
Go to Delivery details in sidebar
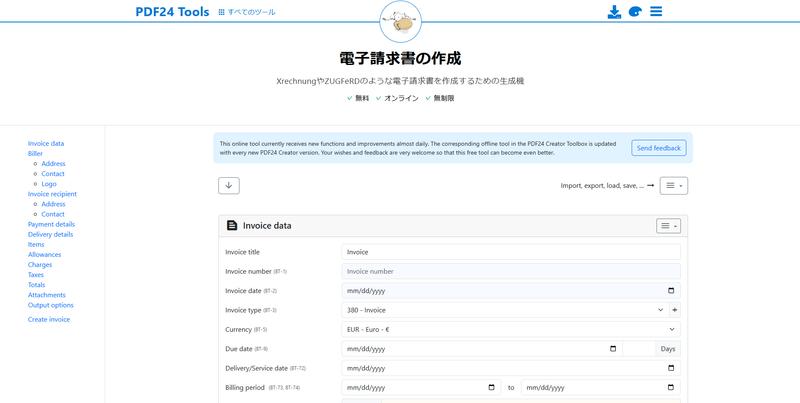coord(51,235)
